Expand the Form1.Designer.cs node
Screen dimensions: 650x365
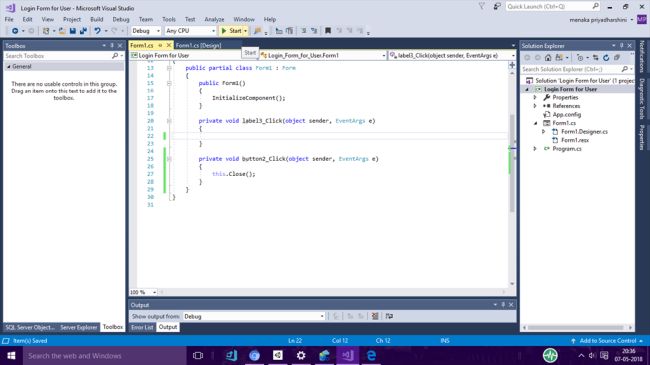[543, 131]
